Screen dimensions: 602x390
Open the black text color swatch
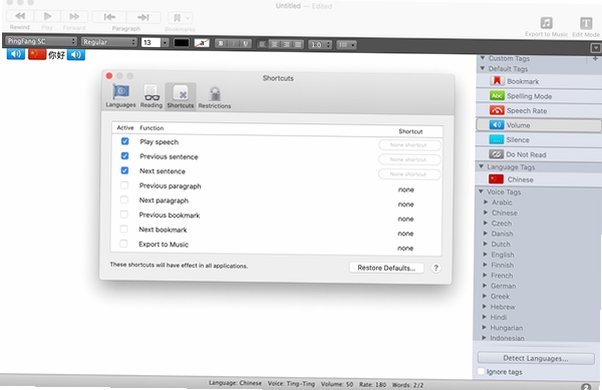coord(181,43)
